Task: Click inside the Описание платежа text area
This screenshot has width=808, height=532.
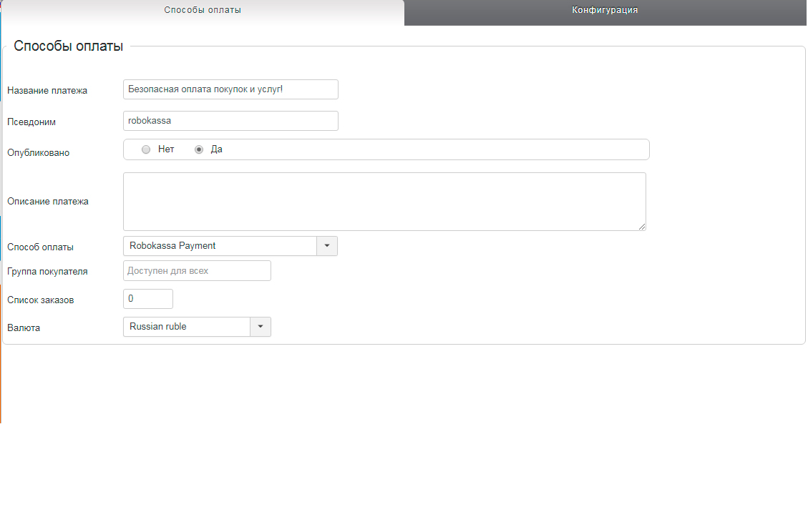Action: click(x=384, y=201)
